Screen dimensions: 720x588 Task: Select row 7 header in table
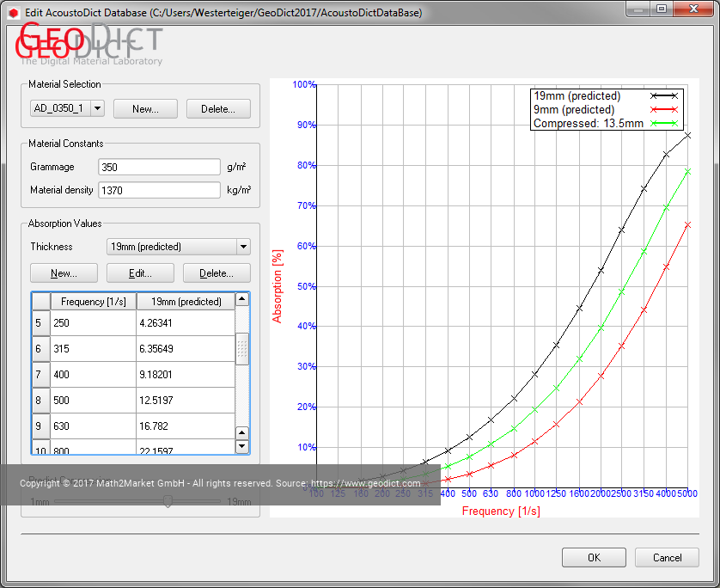click(40, 375)
